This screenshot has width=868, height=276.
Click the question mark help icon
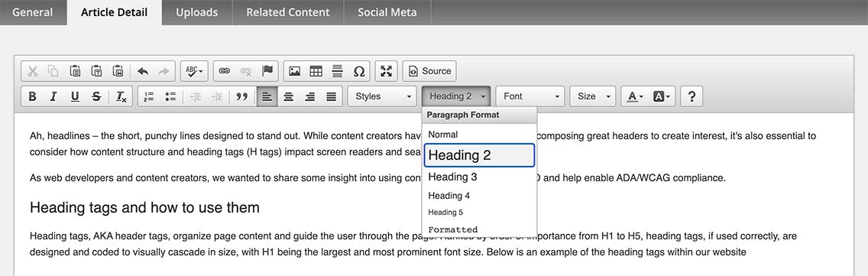(x=691, y=96)
